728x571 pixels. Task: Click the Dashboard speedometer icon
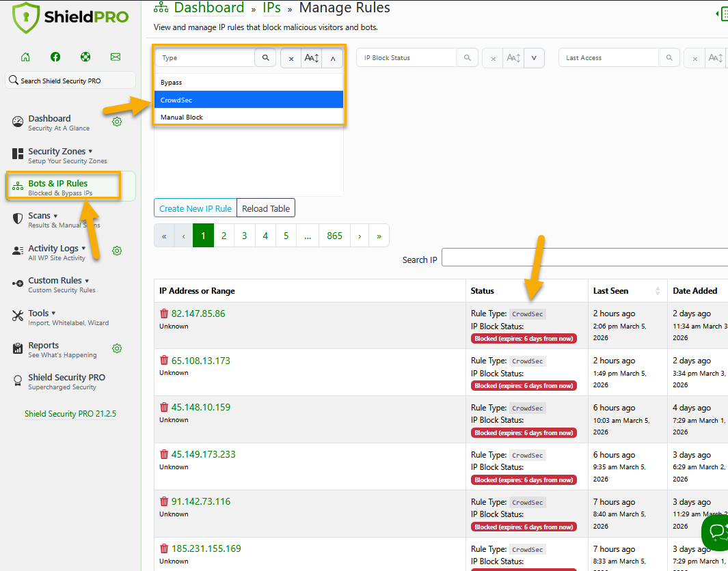(x=18, y=122)
